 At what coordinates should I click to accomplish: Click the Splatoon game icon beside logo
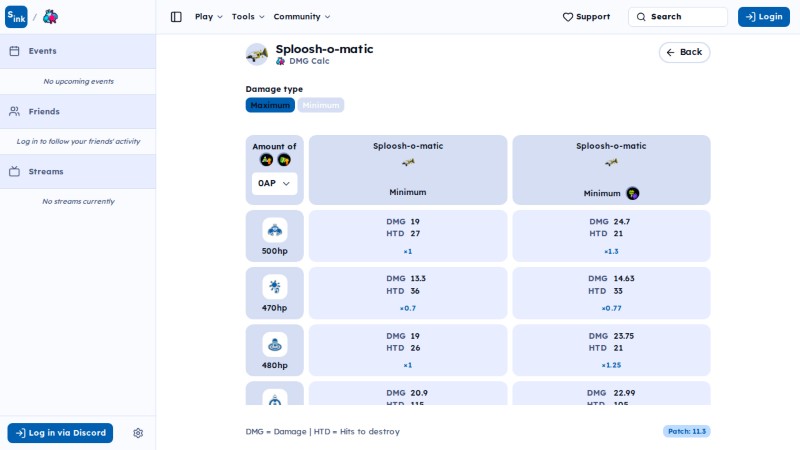click(x=50, y=17)
